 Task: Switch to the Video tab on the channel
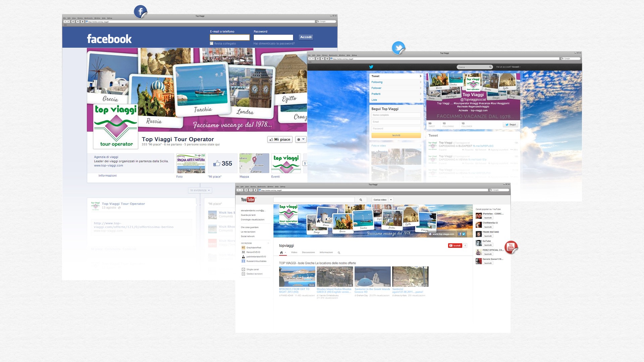(x=294, y=252)
